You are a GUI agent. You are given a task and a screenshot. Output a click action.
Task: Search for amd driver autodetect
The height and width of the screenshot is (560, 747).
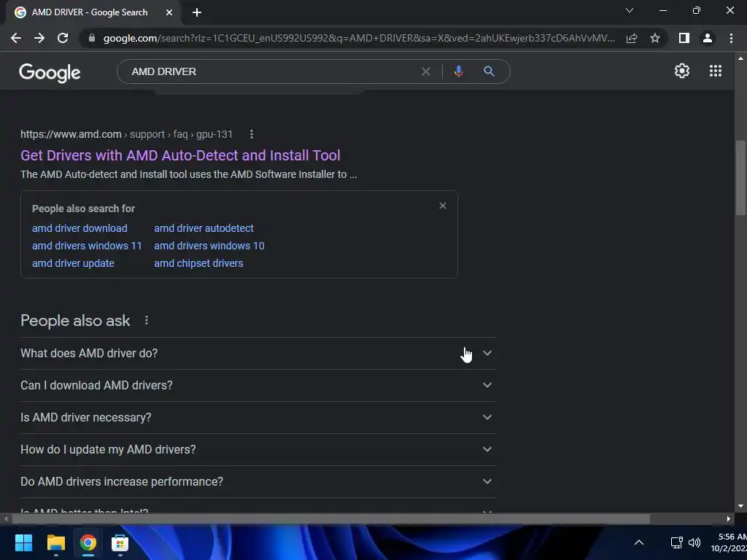(x=204, y=228)
